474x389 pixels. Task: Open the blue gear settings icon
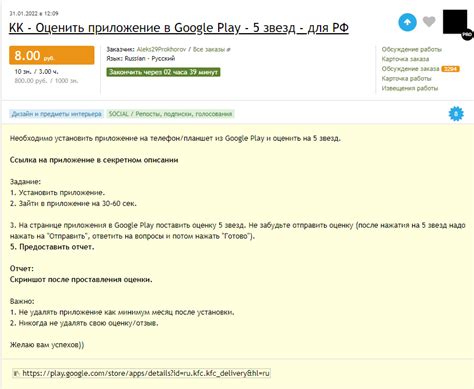[456, 114]
